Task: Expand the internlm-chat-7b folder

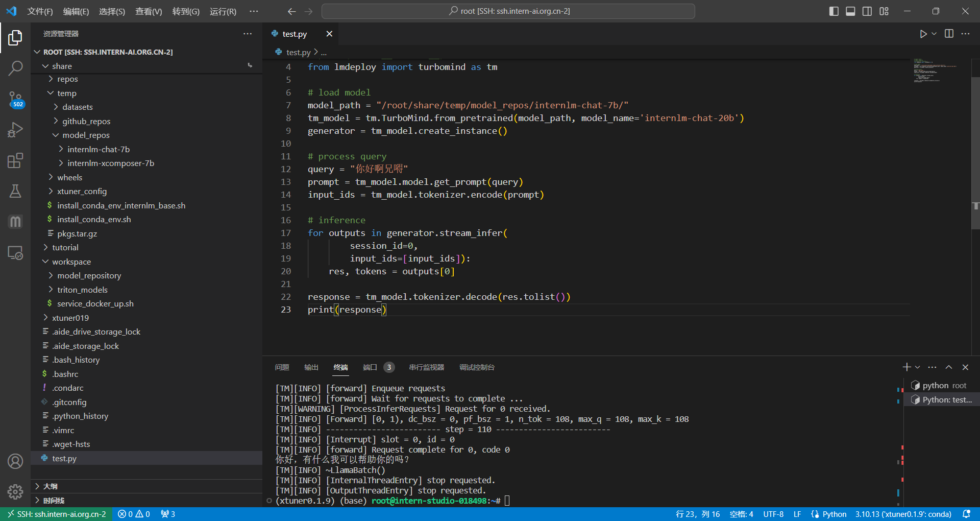Action: 99,149
